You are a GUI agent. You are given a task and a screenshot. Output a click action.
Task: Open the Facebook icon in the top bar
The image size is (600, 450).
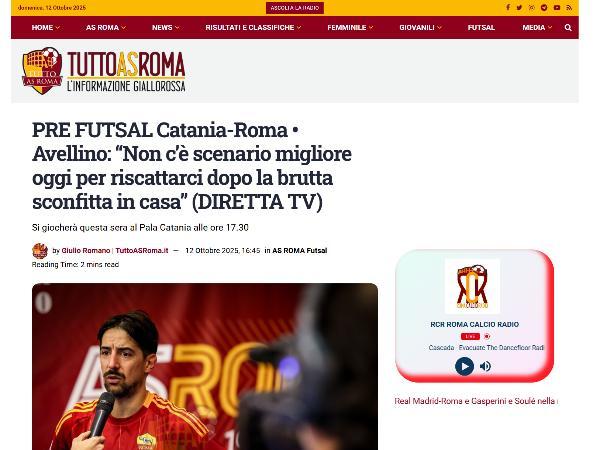pos(508,8)
